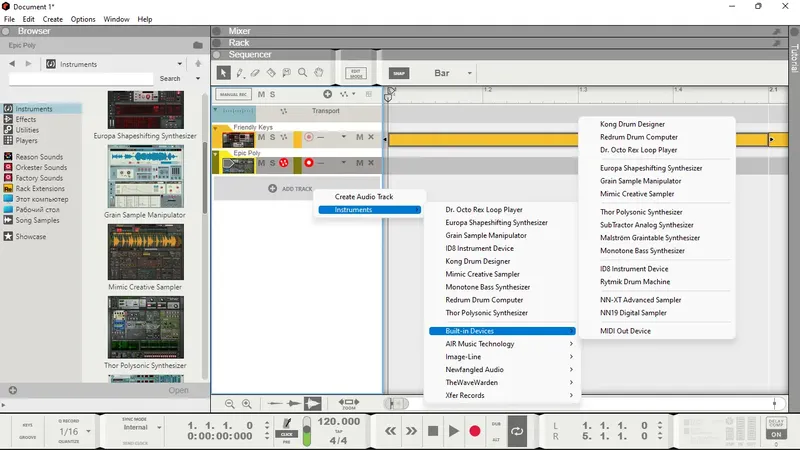
Task: Select the Hand tool
Action: 319,73
